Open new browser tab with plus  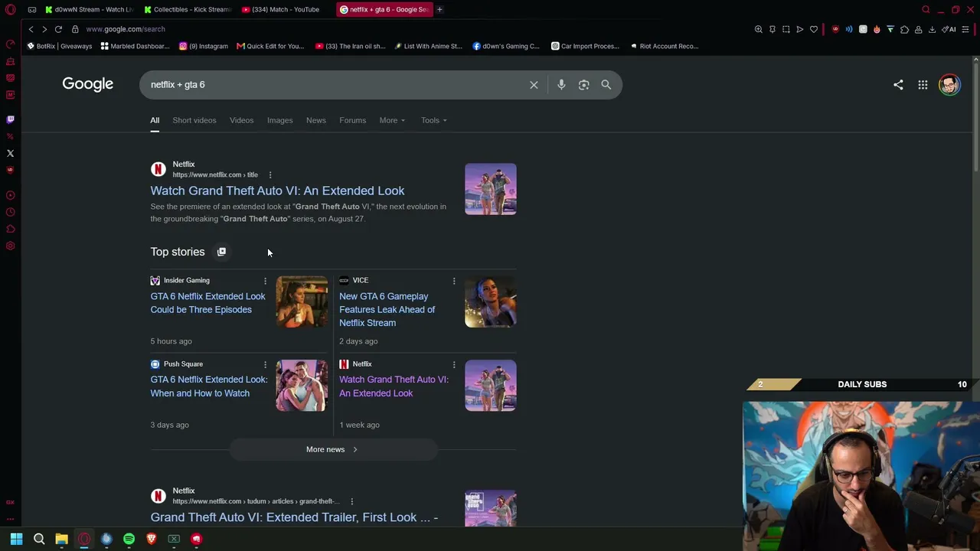tap(439, 9)
